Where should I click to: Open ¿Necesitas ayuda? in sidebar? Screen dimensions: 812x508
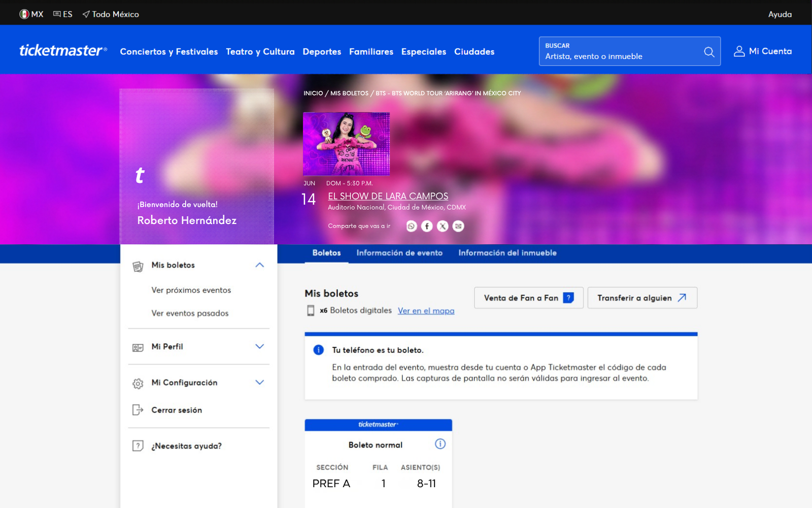point(186,446)
